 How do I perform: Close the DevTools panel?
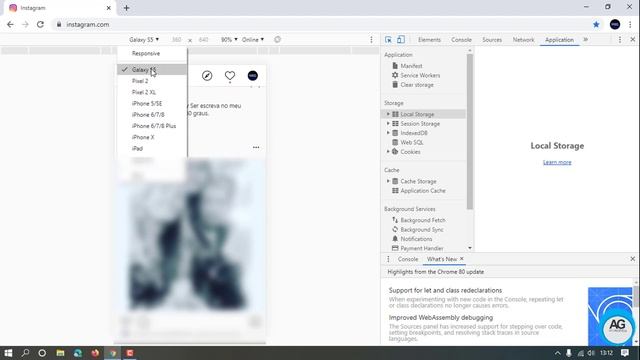pos(633,40)
